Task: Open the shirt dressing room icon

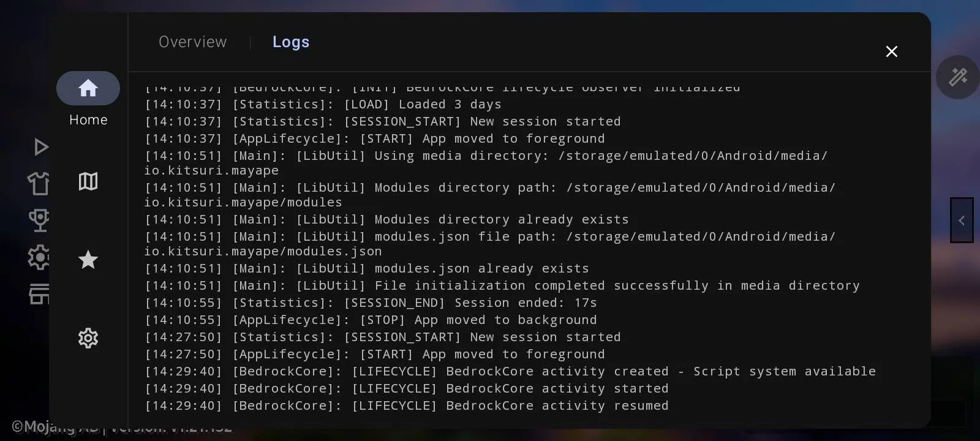Action: pyautogui.click(x=39, y=183)
